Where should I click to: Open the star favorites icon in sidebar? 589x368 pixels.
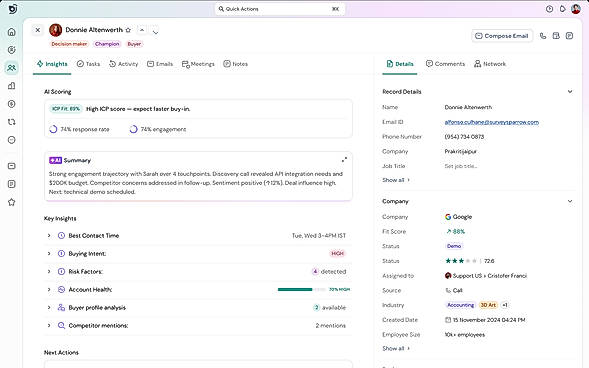tap(12, 202)
